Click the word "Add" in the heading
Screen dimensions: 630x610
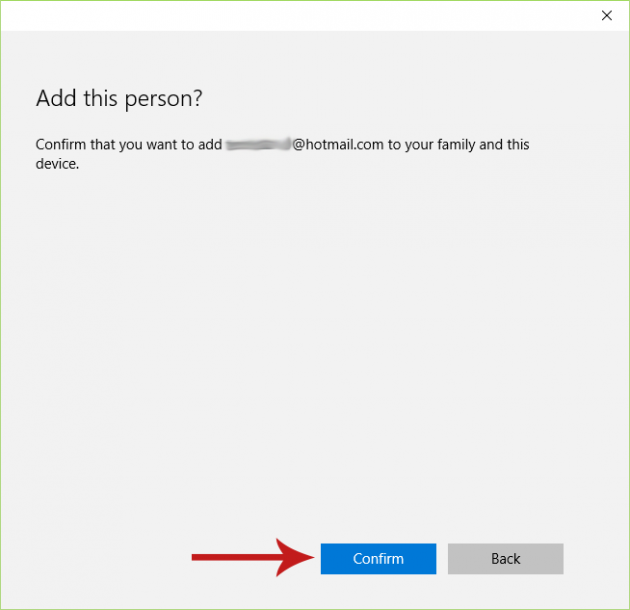pos(54,98)
